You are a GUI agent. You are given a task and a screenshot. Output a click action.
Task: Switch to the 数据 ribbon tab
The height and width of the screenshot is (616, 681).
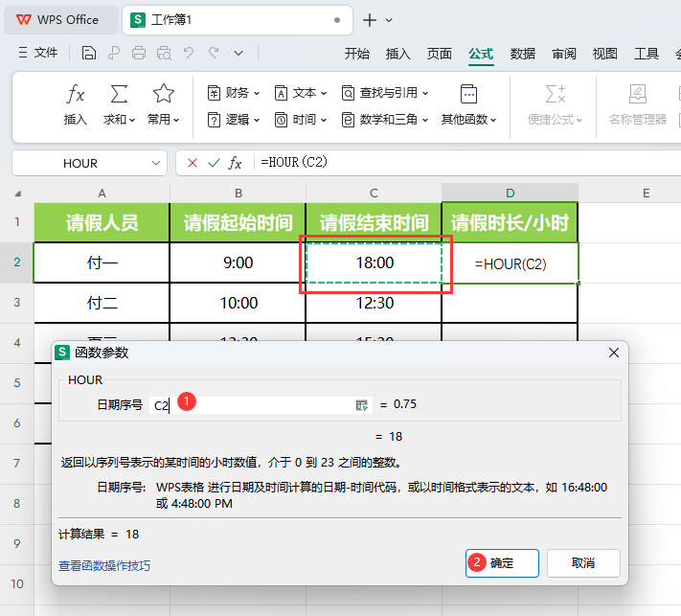pos(522,54)
